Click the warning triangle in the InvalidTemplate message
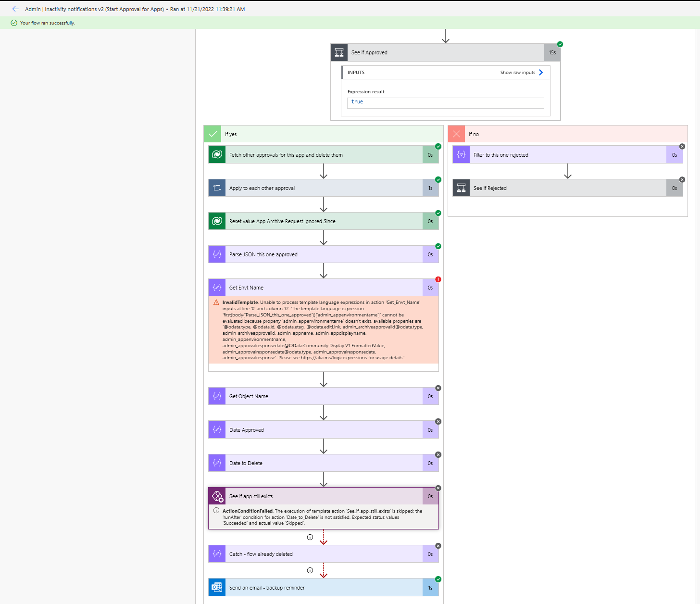The image size is (700, 604). tap(216, 302)
